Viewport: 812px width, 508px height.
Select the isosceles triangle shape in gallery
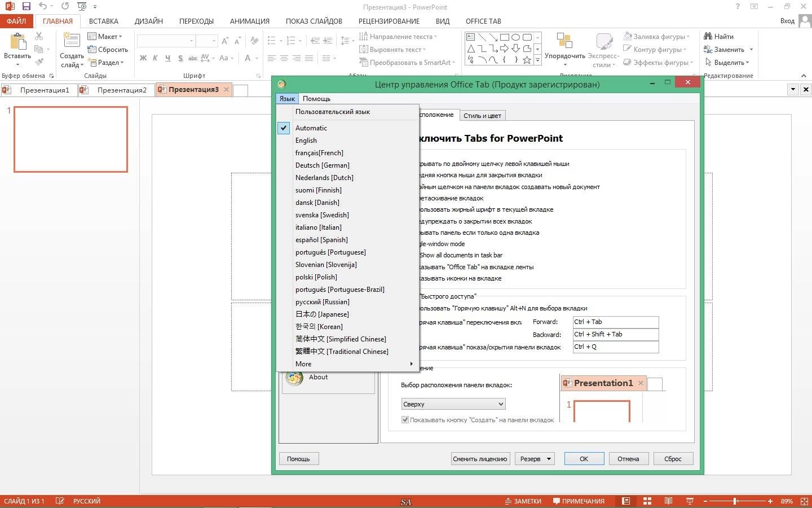pyautogui.click(x=471, y=49)
